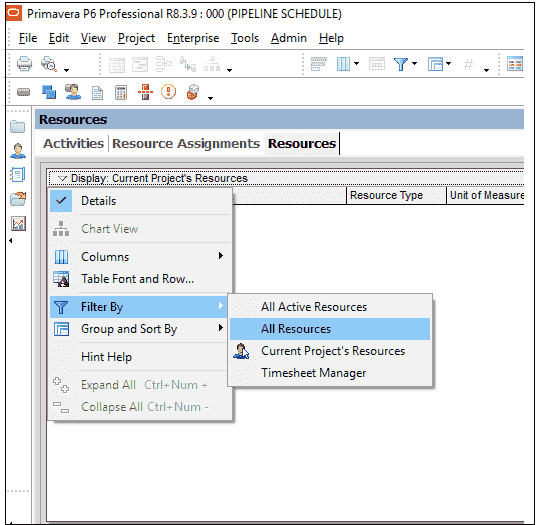
Task: Click the Filter funnel toolbar icon
Action: 400,64
